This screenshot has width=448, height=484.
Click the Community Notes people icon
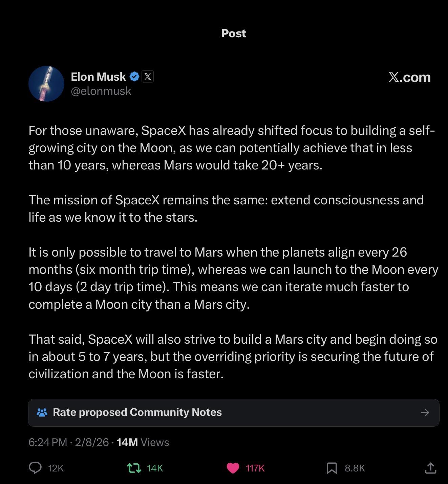coord(42,412)
